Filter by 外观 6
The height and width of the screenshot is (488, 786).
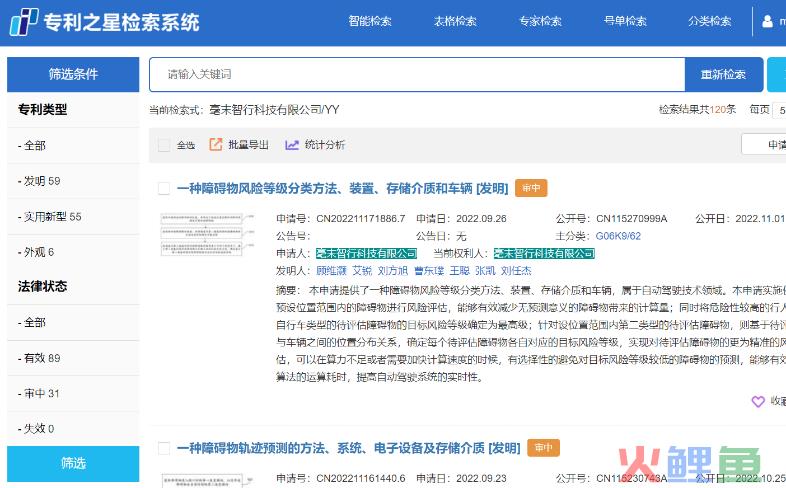(x=36, y=252)
